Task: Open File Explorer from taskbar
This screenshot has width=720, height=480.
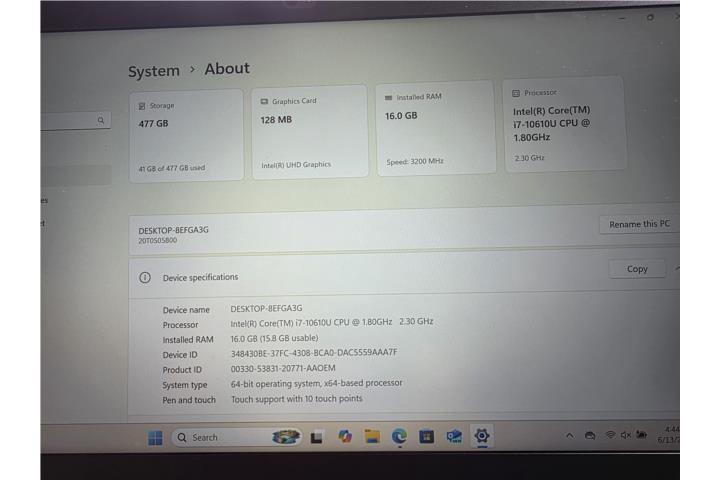Action: click(372, 436)
